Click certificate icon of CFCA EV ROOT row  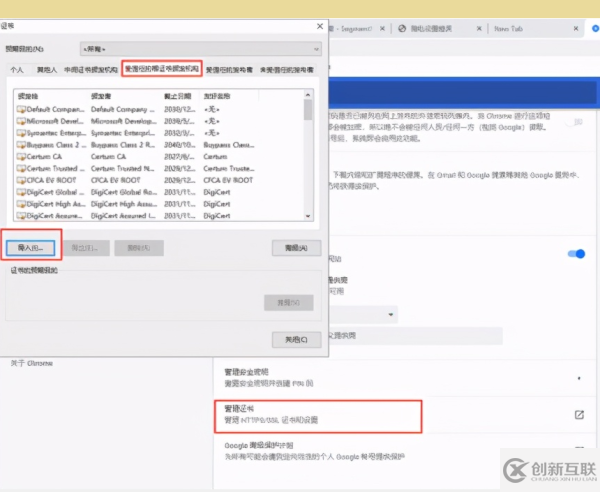[21, 180]
